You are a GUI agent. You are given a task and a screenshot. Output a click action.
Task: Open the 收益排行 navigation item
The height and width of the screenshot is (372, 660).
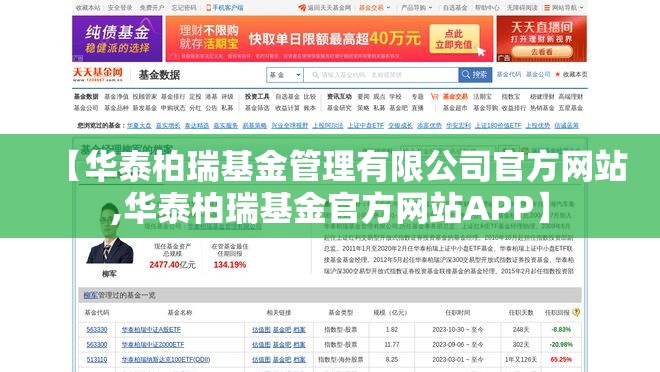[x=514, y=108]
